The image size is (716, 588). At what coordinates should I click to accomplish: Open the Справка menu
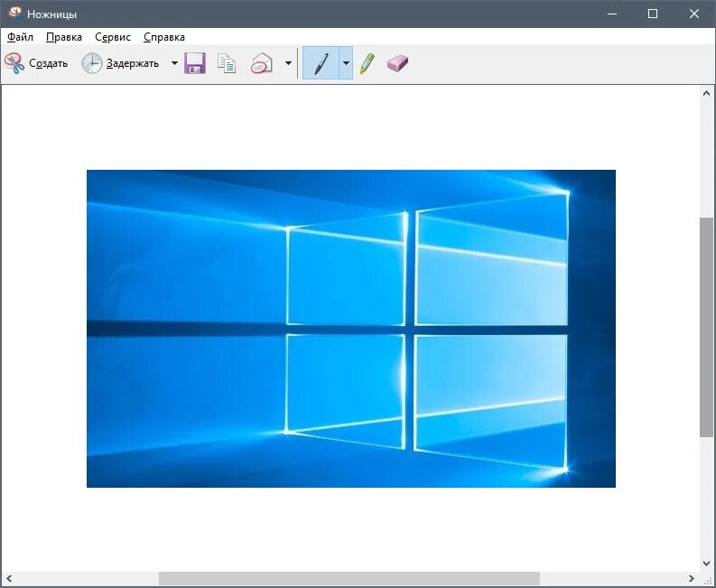pos(164,37)
